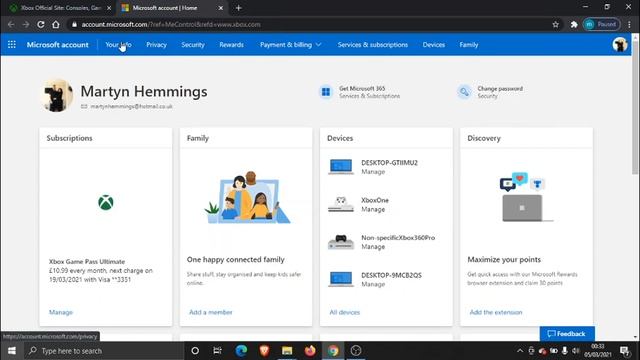Open the browser extensions puzzle icon
640x360 pixels.
574,24
